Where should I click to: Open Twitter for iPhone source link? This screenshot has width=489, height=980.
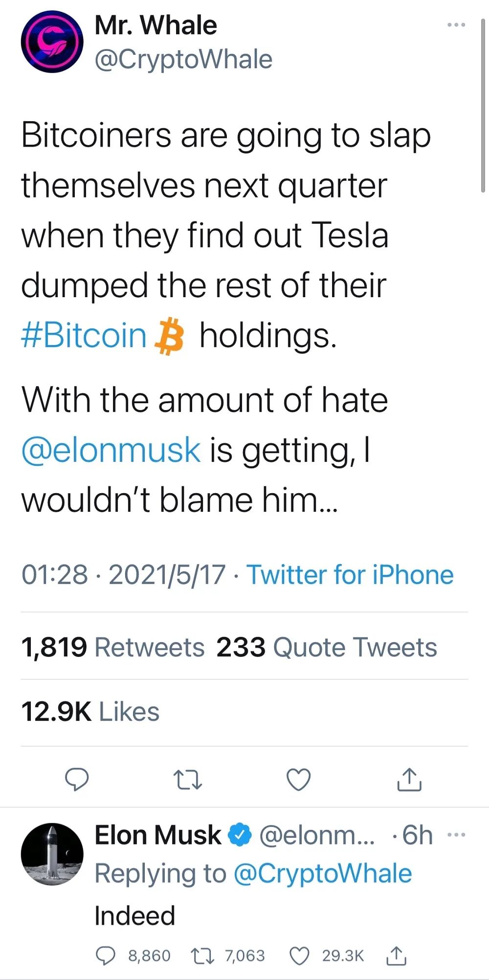tap(350, 574)
